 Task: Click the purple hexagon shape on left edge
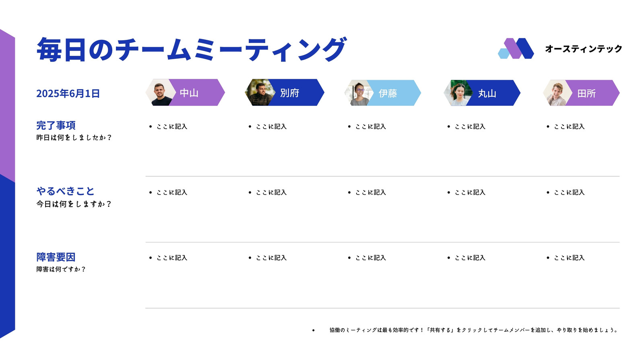click(7, 106)
